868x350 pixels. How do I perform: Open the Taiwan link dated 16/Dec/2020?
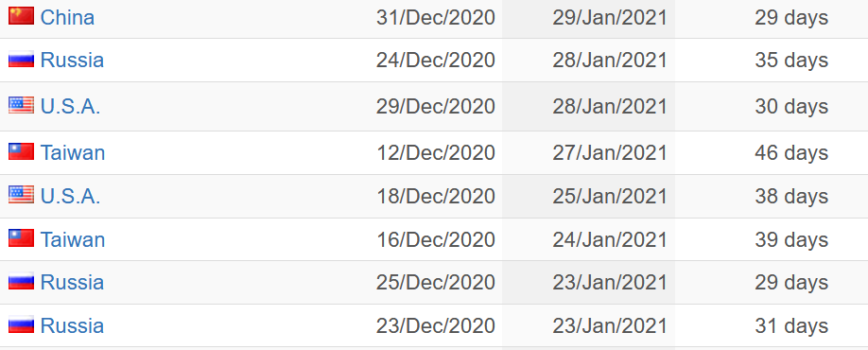pos(73,239)
